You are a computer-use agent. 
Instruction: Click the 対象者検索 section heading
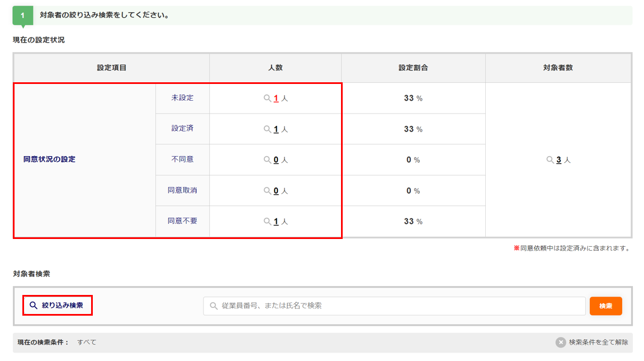[x=32, y=274]
